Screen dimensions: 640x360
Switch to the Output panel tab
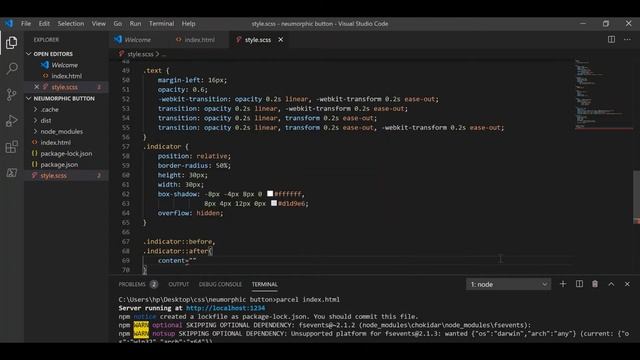tap(179, 284)
